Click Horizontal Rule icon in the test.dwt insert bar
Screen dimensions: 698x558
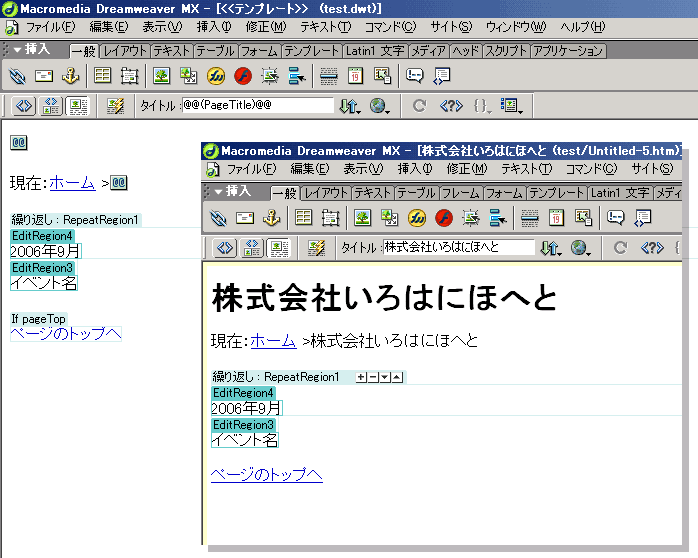click(328, 75)
